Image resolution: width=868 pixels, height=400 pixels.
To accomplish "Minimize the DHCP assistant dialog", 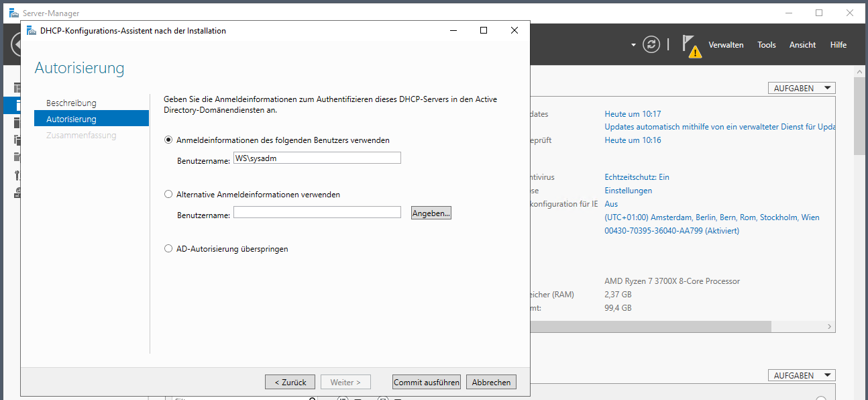I will point(454,30).
